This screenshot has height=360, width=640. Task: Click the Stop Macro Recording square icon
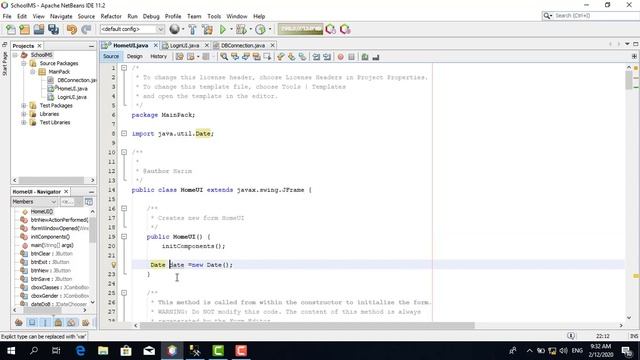351,57
